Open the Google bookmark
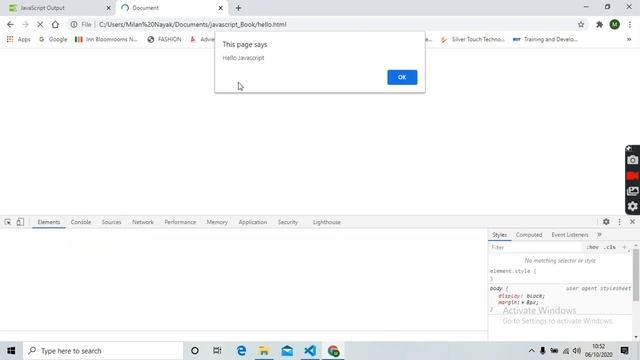The width and height of the screenshot is (640, 360). click(x=53, y=39)
